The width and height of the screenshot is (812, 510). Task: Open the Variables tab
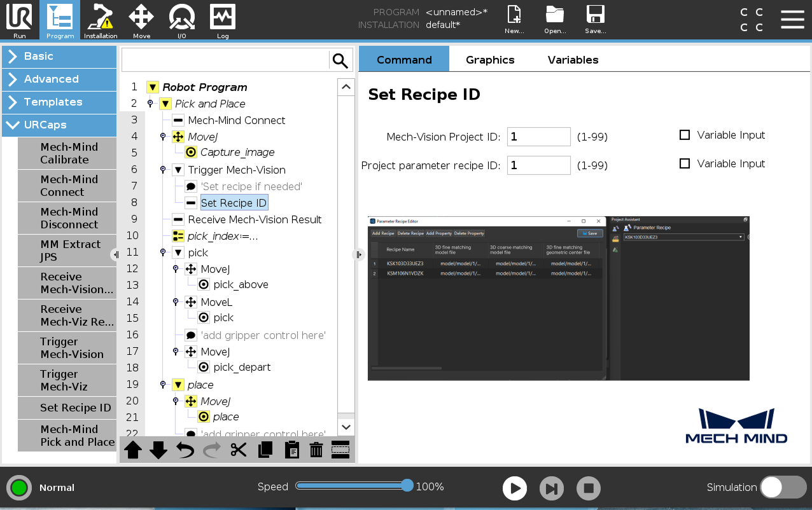pos(572,59)
